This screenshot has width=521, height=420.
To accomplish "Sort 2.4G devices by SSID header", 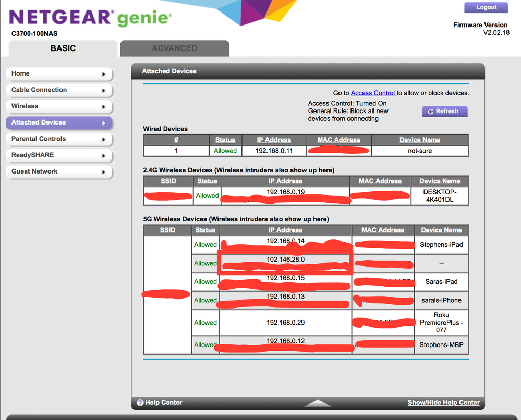I will [x=168, y=181].
